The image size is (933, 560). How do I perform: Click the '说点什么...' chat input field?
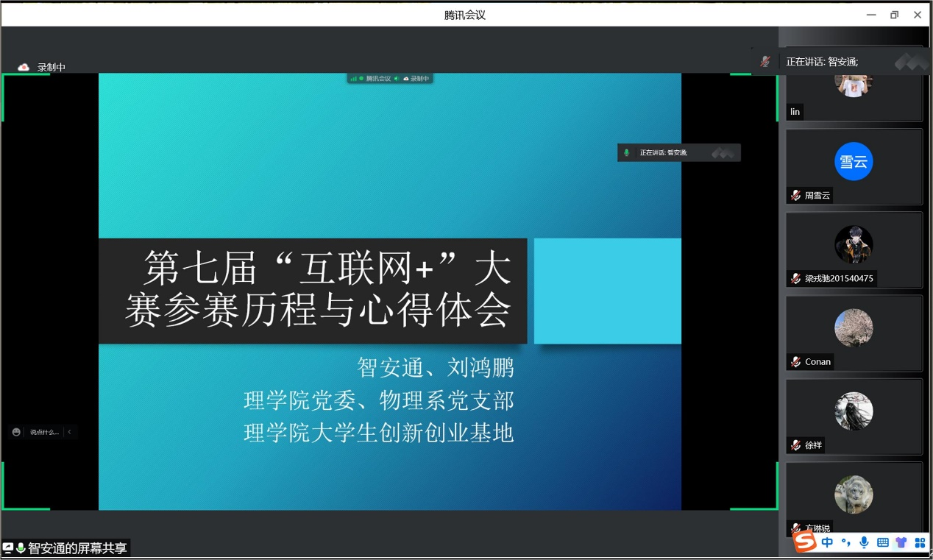pos(44,432)
